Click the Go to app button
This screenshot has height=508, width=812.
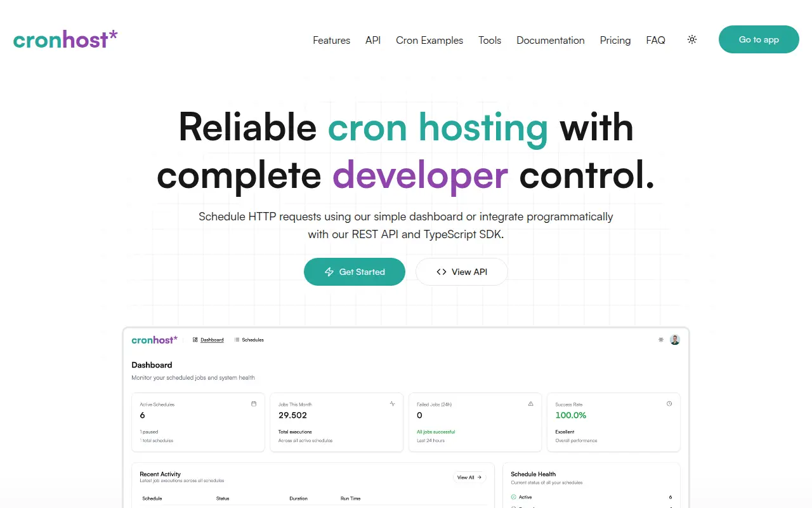coord(759,39)
